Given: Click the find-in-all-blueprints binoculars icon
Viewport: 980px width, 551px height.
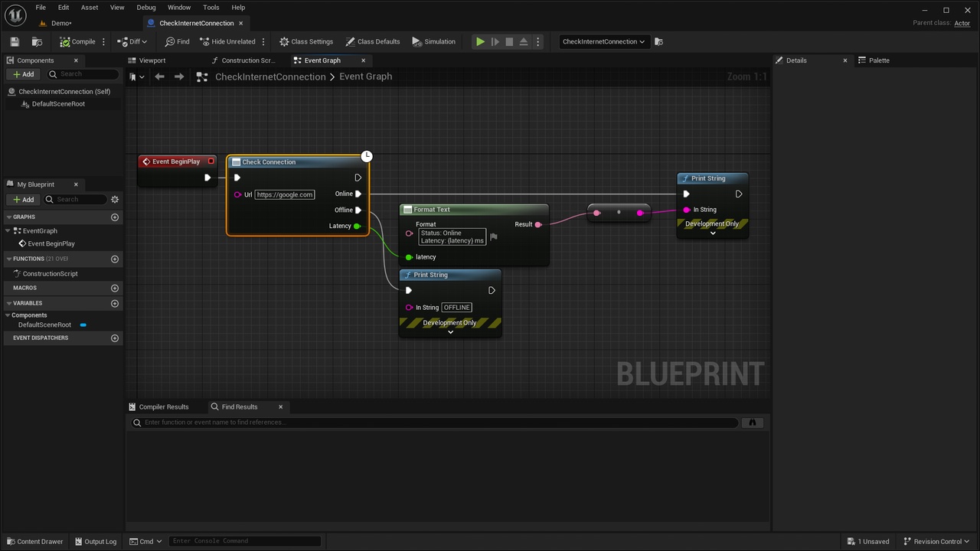Looking at the screenshot, I should [x=753, y=422].
